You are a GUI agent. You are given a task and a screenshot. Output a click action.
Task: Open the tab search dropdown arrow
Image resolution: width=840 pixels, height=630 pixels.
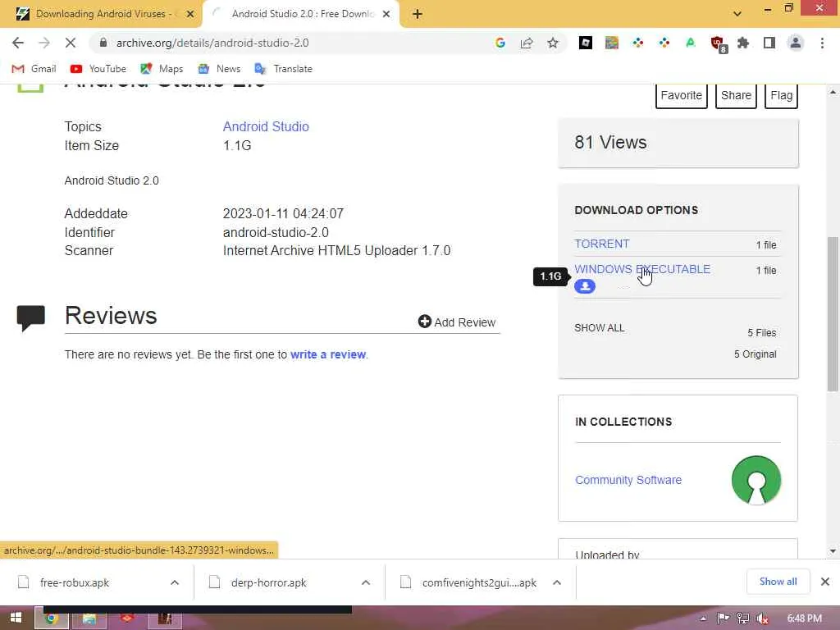click(x=737, y=14)
